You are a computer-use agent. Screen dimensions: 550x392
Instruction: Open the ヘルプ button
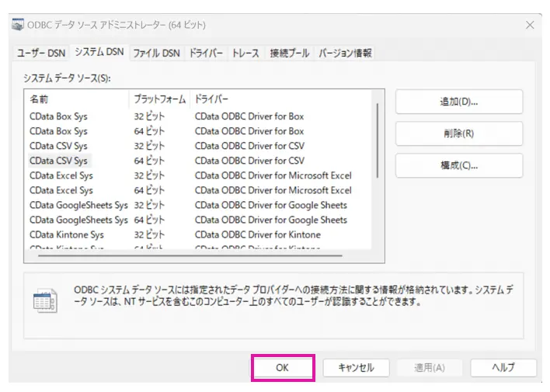[x=503, y=367]
